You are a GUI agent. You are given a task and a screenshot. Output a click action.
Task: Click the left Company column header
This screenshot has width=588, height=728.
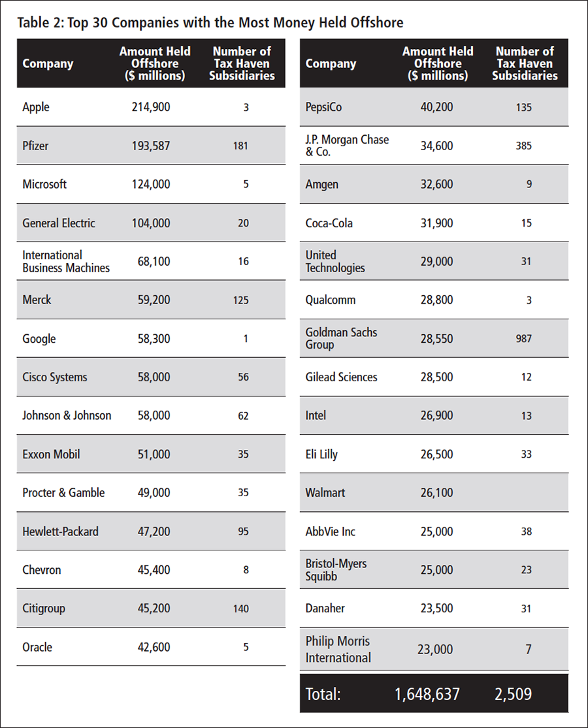coord(48,63)
